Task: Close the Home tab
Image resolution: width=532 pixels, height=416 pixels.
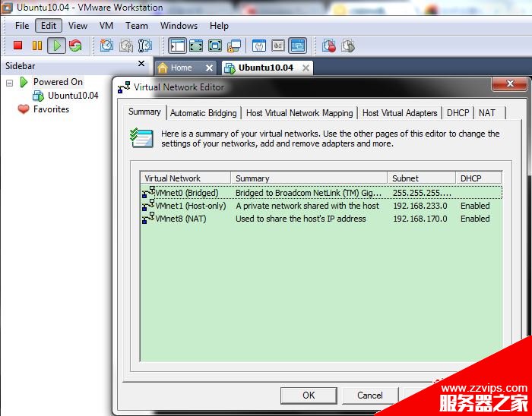Action: 209,68
